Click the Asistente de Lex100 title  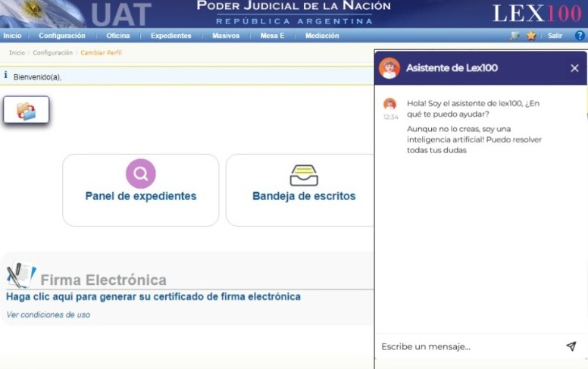(x=452, y=68)
